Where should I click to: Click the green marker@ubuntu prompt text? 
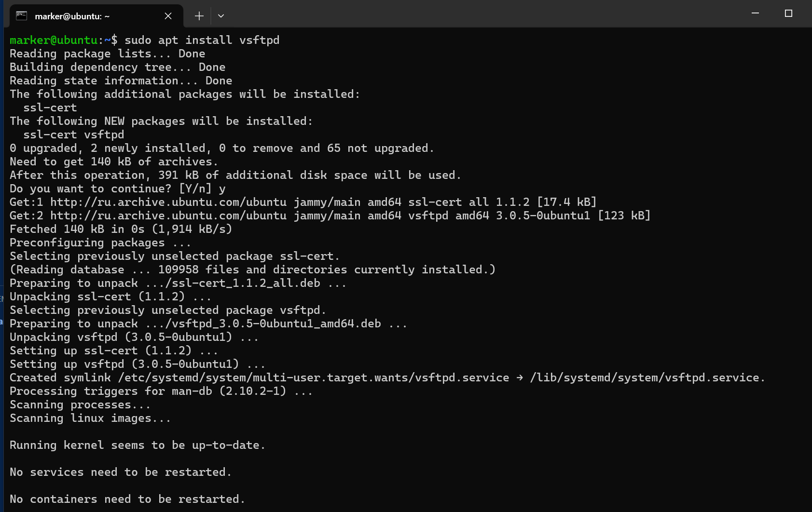54,40
